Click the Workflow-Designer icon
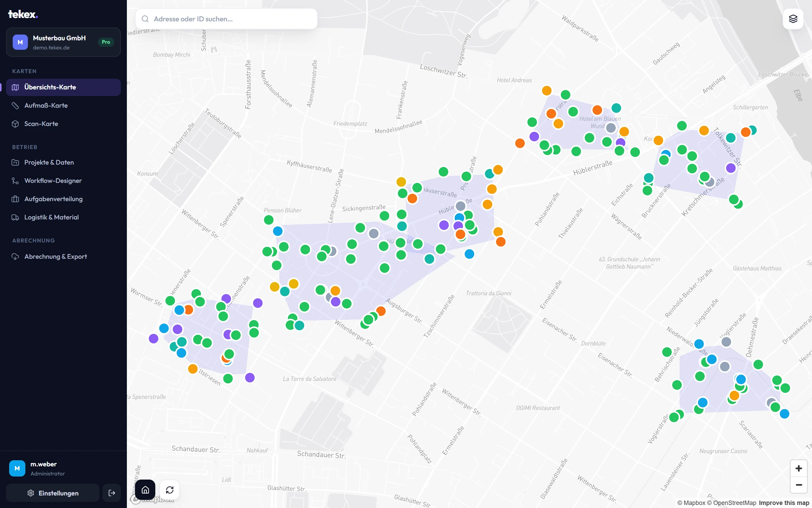The image size is (812, 508). [x=15, y=181]
